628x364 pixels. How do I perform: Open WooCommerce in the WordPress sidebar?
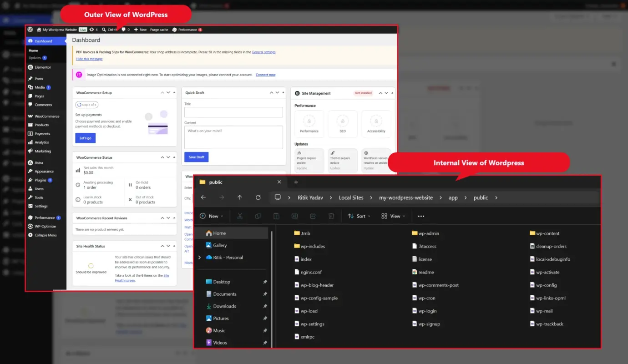(x=44, y=116)
